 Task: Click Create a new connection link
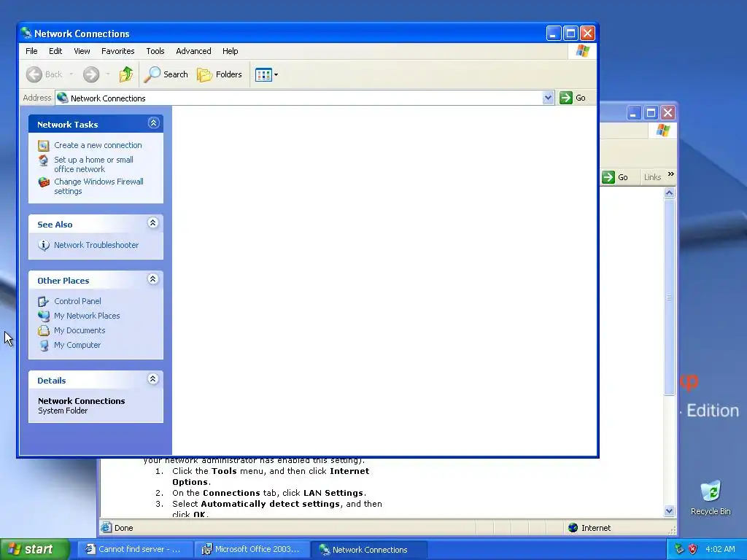point(98,145)
